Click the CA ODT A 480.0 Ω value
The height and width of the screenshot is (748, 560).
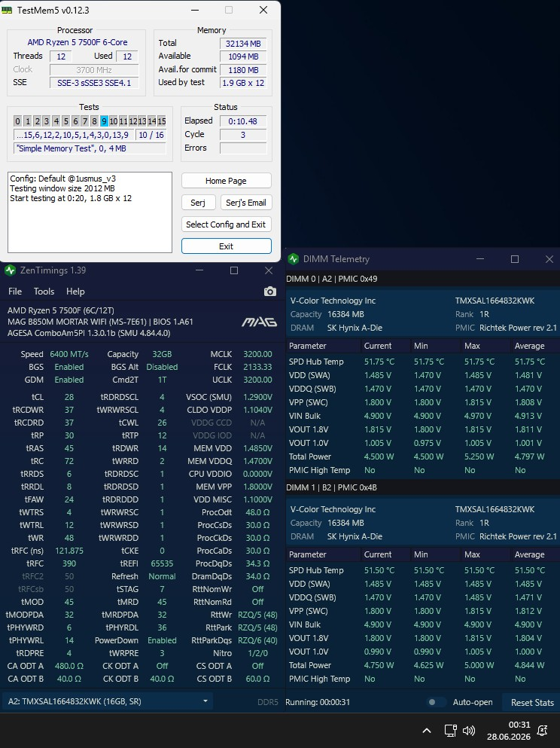pos(69,666)
